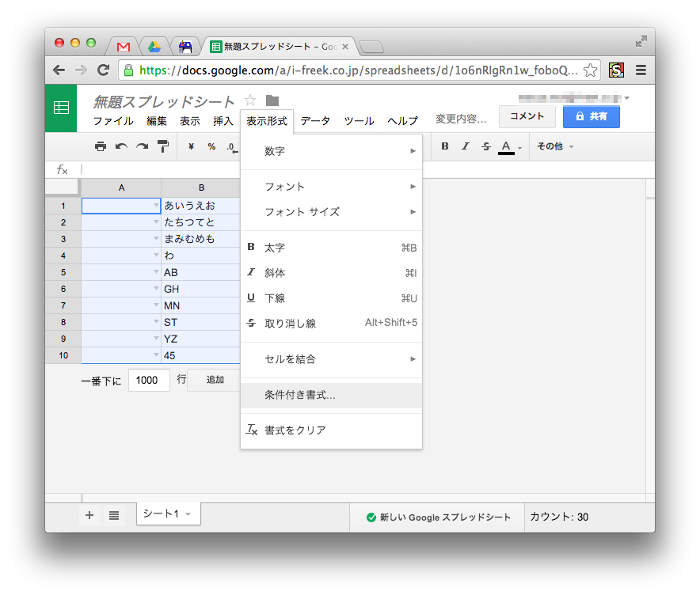Toggle italic formatting in the toolbar
The height and width of the screenshot is (595, 700).
point(464,146)
